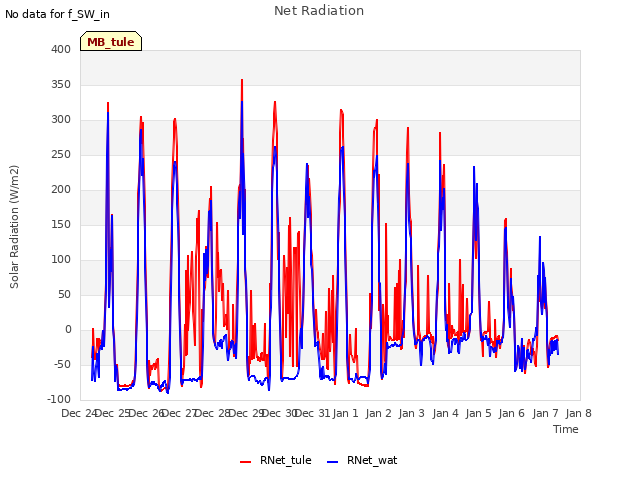Image resolution: width=640 pixels, height=480 pixels.
Task: Click the 150 y-axis tick label
Action: (x=61, y=224)
